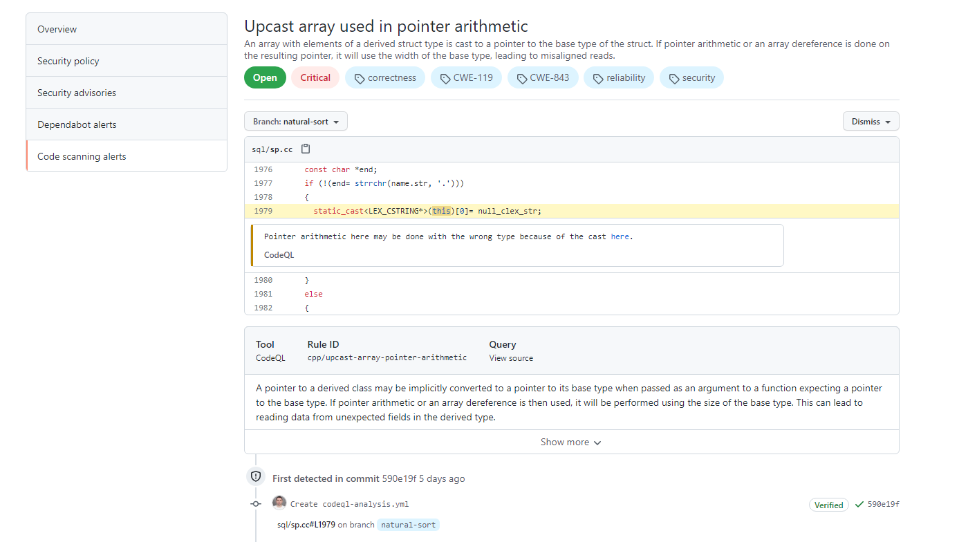This screenshot has width=977, height=560.
Task: Open the Dismiss dropdown menu
Action: pos(871,122)
